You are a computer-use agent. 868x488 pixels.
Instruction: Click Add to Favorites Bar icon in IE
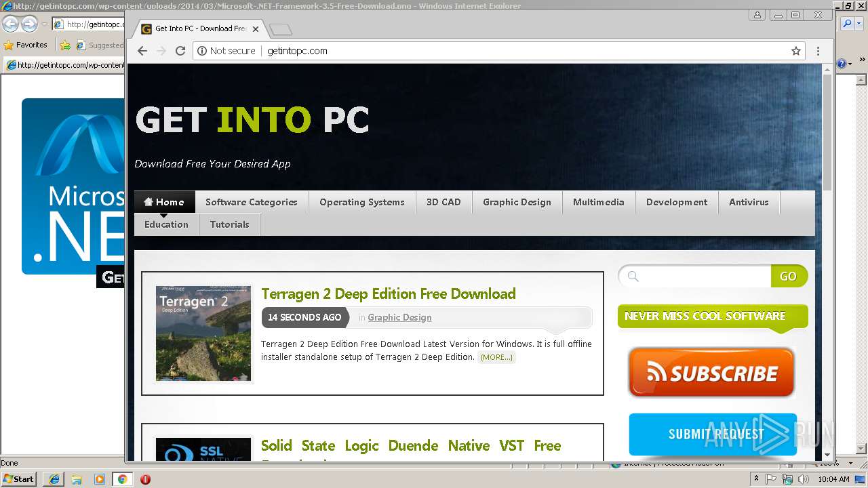64,45
